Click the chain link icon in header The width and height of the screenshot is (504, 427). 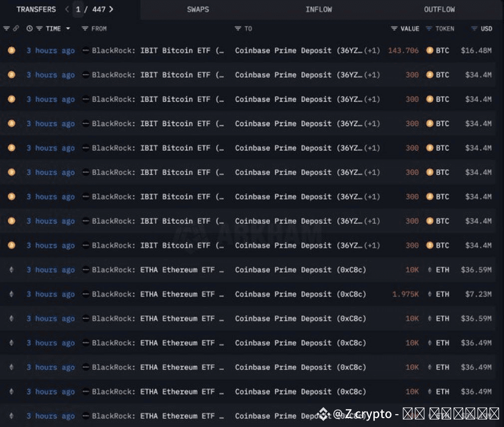[16, 28]
